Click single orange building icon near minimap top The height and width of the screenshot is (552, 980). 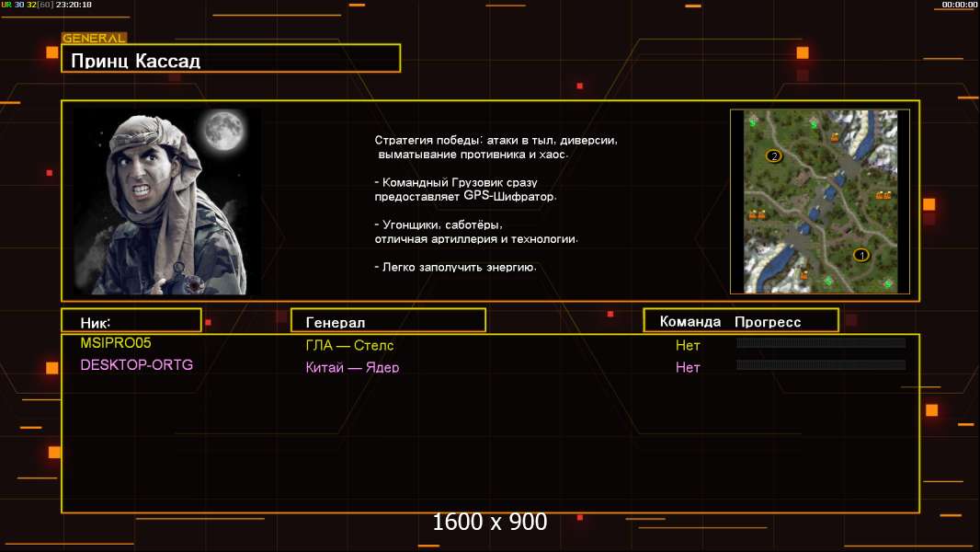pos(835,137)
